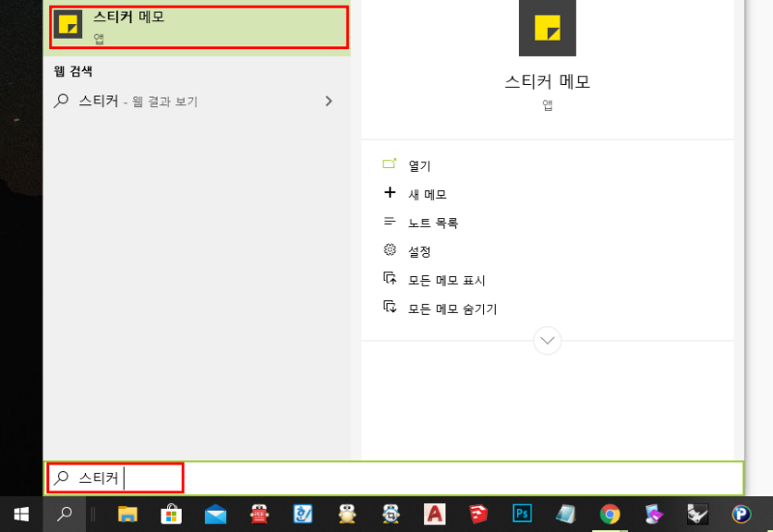The width and height of the screenshot is (773, 532).
Task: Expand more actions with the circular chevron
Action: click(547, 341)
